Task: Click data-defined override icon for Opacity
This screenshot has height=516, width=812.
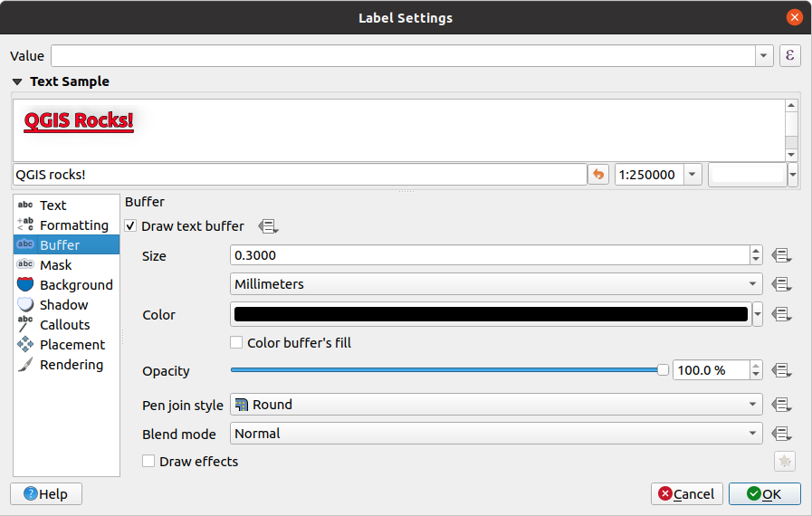Action: pos(782,370)
